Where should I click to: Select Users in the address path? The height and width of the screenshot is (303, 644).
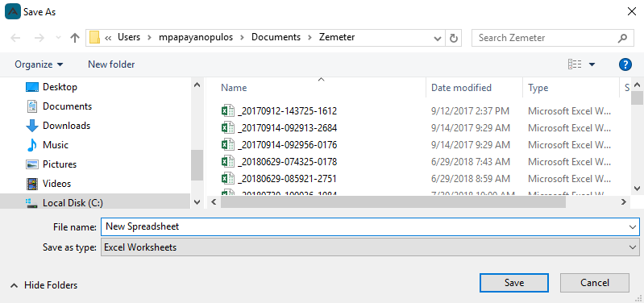tap(129, 37)
